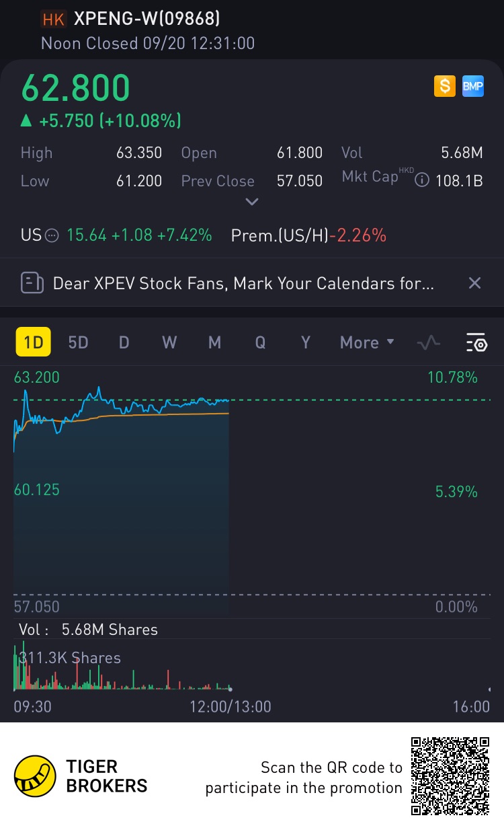Switch to the weekly W tab
The height and width of the screenshot is (830, 504).
click(x=169, y=342)
